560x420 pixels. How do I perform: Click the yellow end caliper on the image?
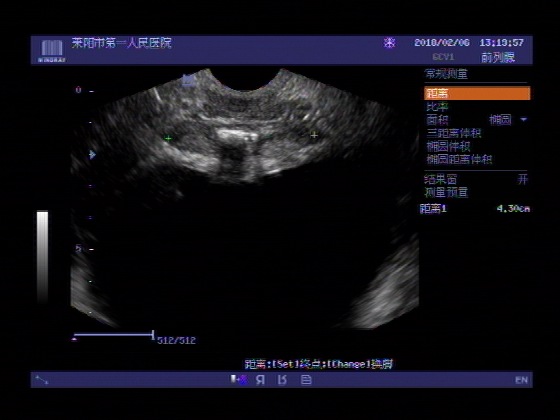pyautogui.click(x=314, y=135)
